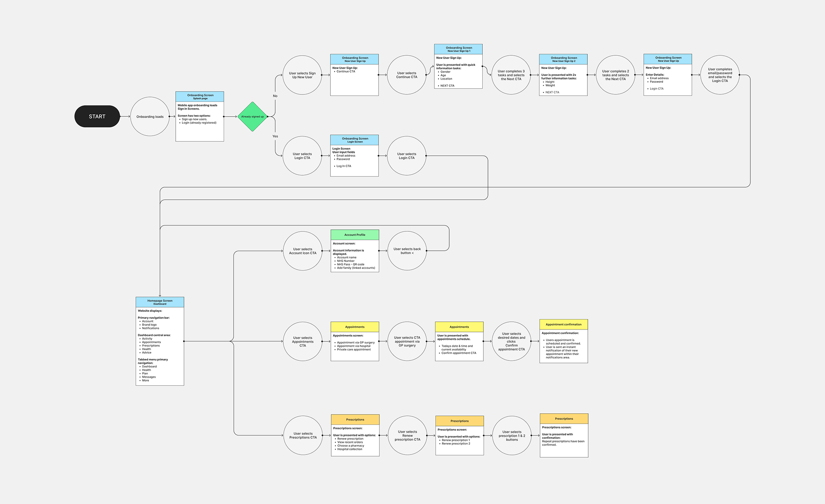Click 'Confirm appointment CTA' bullet text
This screenshot has width=825, height=504.
point(459,353)
